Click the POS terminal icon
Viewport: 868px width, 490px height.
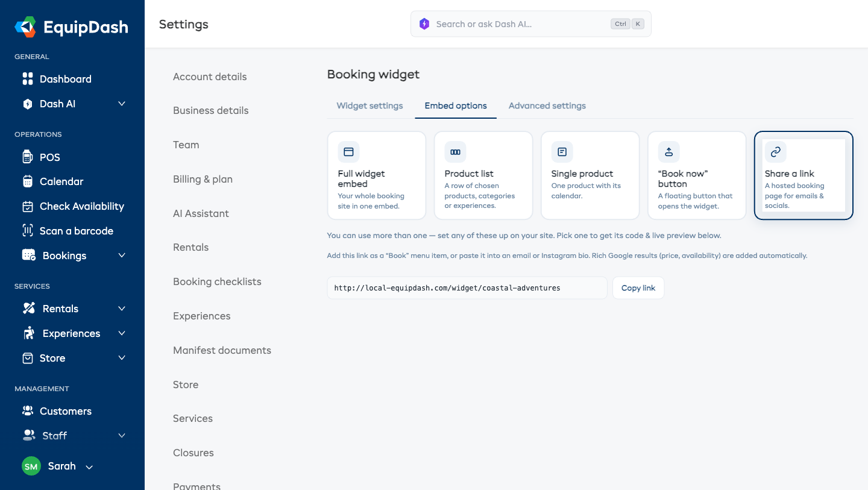(27, 157)
